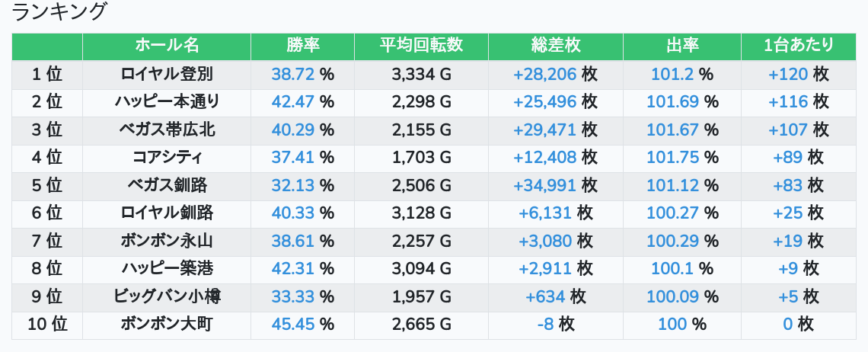Viewport: 868px width, 352px height.
Task: Select the 1 位 rank cell
Action: [47, 74]
